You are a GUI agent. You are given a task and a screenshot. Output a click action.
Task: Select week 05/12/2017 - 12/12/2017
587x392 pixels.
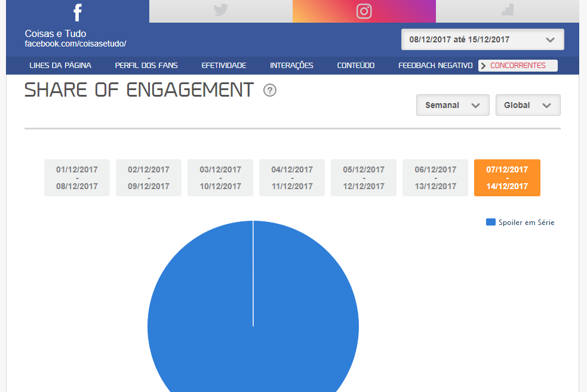[364, 178]
